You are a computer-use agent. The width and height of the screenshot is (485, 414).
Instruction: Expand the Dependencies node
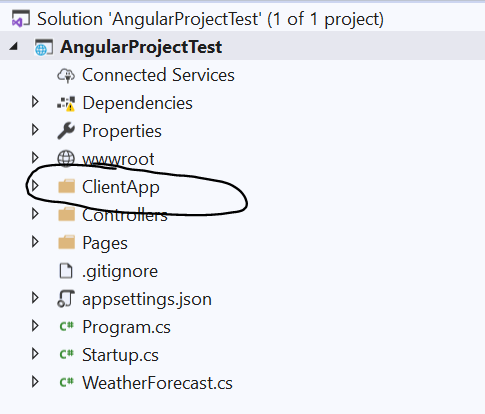(35, 102)
